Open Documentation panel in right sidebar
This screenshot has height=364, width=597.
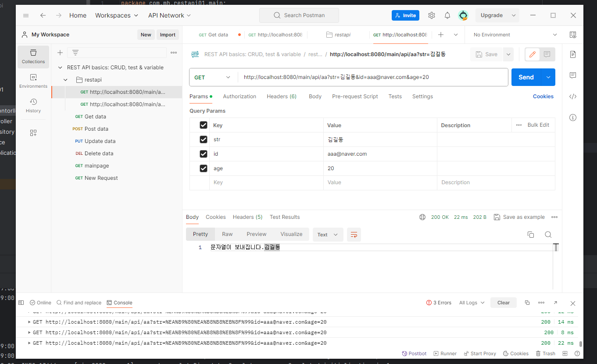click(573, 54)
